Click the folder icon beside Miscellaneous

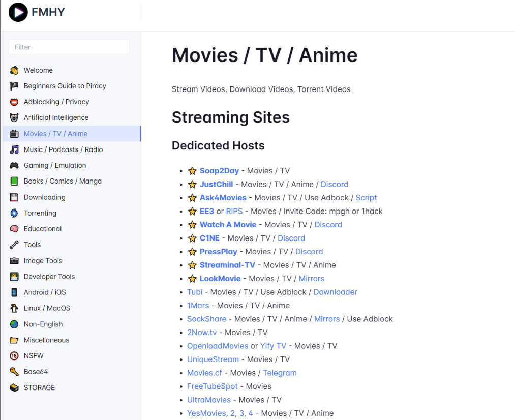coord(14,340)
